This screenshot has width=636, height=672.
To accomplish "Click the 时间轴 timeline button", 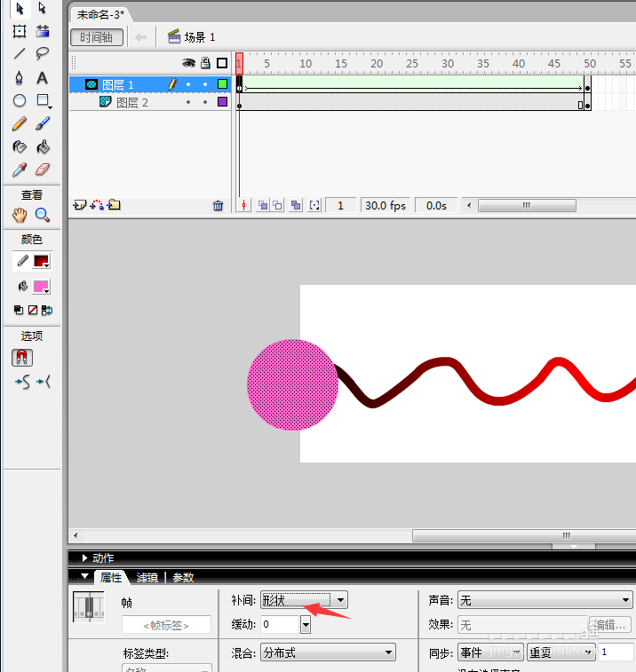I will [97, 37].
